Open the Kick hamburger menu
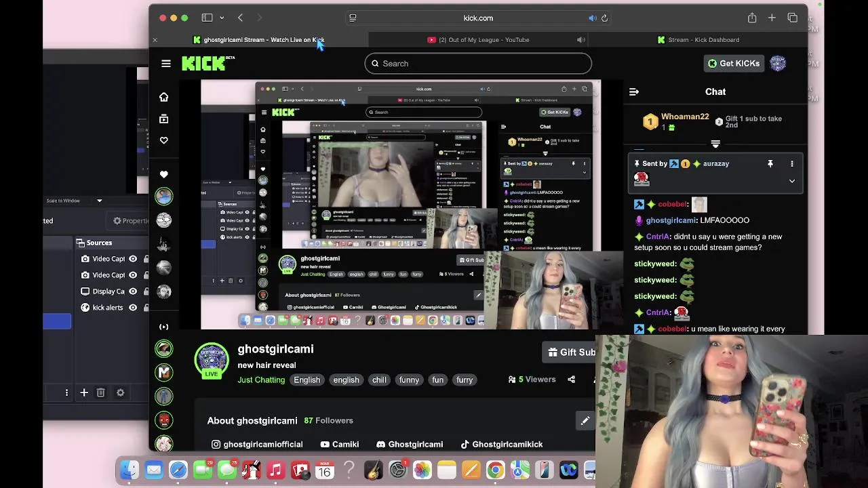Image resolution: width=868 pixels, height=488 pixels. [x=166, y=63]
